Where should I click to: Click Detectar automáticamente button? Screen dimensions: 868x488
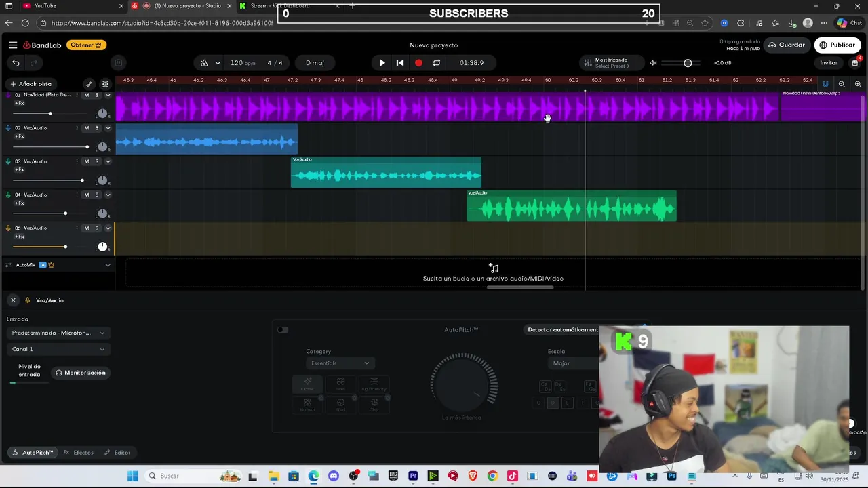tap(563, 330)
